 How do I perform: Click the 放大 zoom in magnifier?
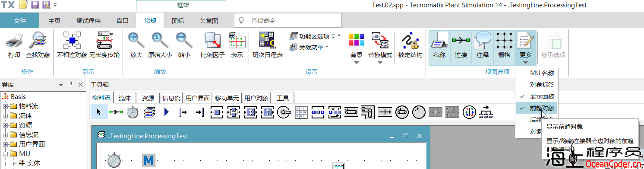pyautogui.click(x=136, y=41)
